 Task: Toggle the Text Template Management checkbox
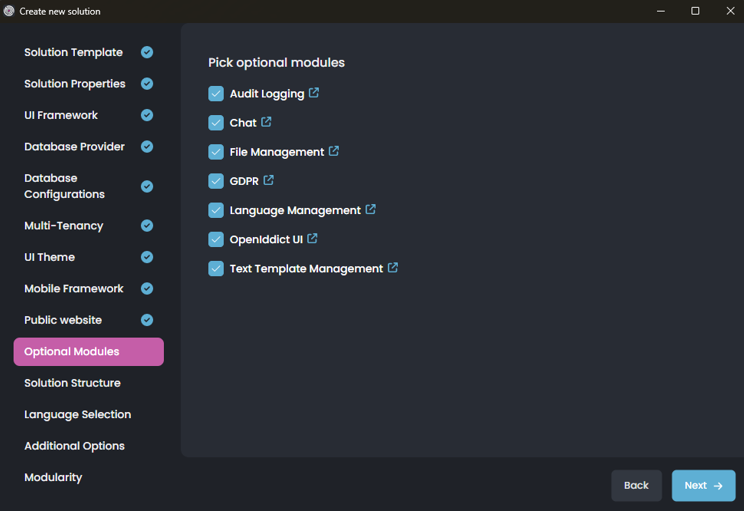(x=216, y=269)
